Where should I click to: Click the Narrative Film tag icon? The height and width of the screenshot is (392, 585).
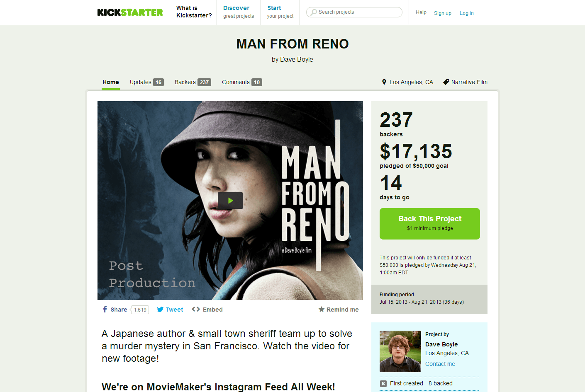(446, 82)
